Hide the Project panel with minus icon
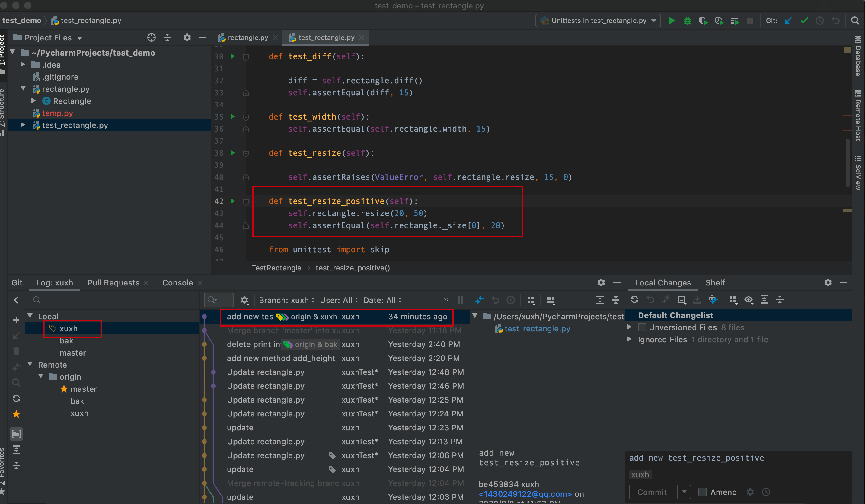 (x=203, y=37)
